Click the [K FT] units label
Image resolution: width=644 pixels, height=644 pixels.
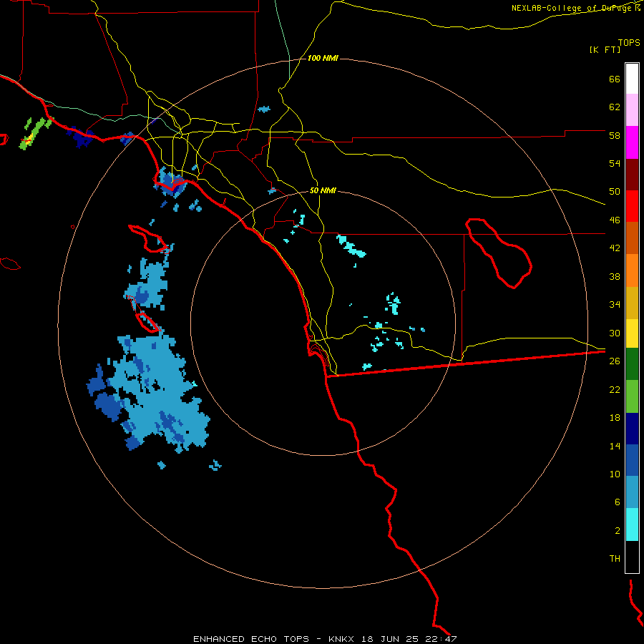(x=605, y=49)
